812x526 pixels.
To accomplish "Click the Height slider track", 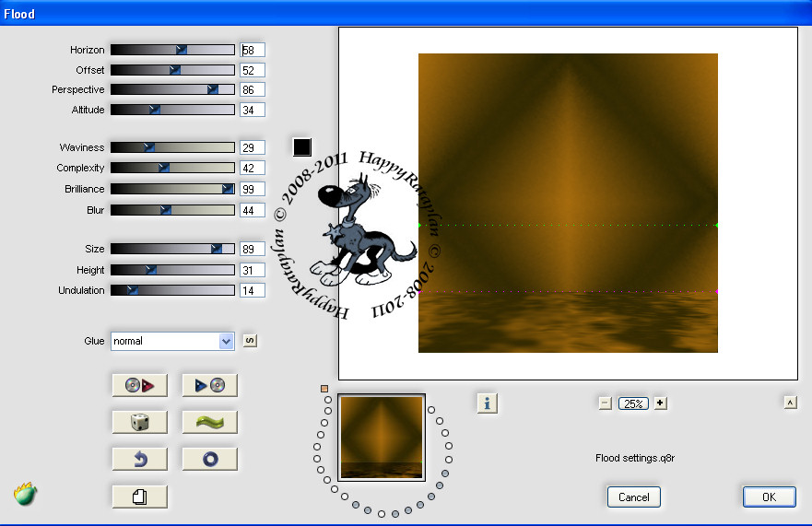I will click(x=172, y=270).
